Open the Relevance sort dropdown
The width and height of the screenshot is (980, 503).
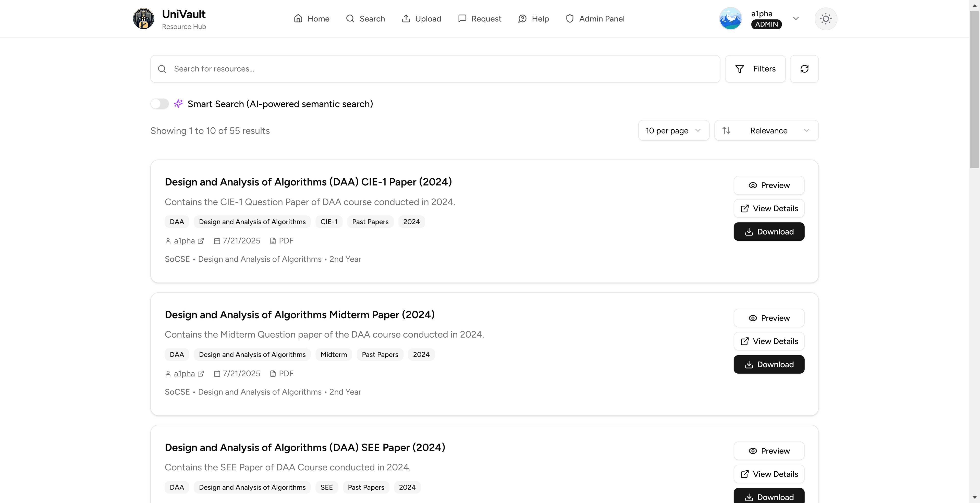766,130
